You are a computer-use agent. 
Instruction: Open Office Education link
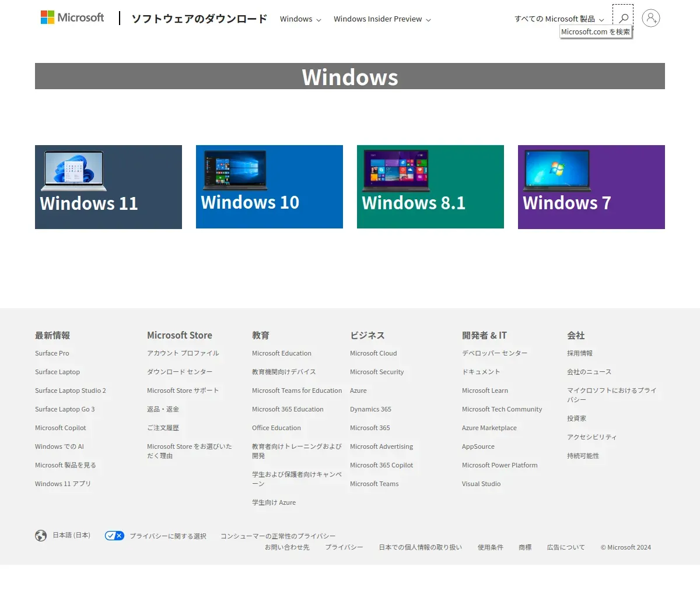click(x=276, y=428)
